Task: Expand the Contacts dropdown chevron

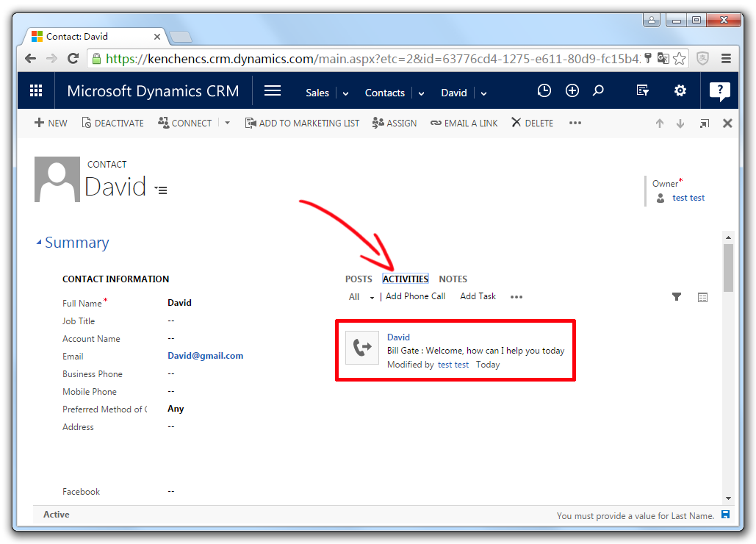Action: [422, 93]
